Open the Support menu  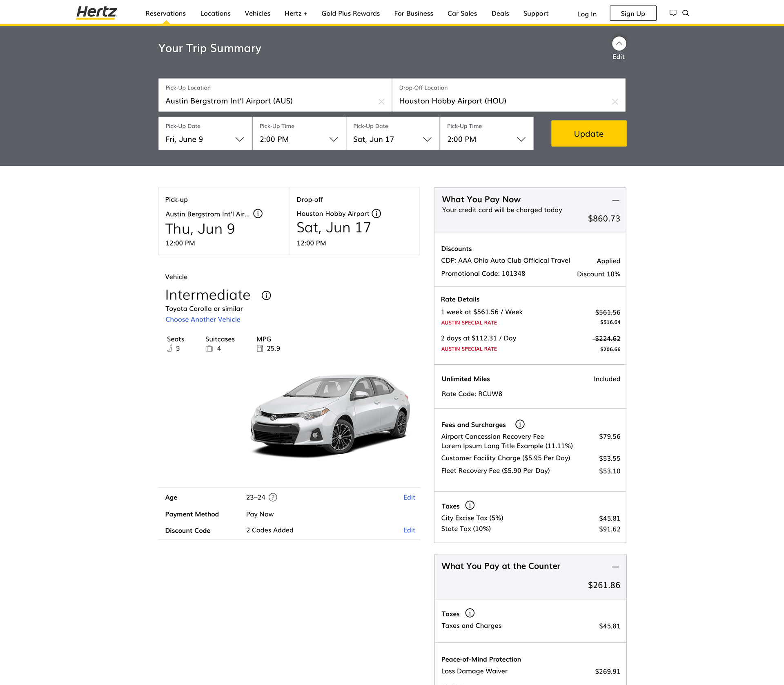[x=536, y=13]
